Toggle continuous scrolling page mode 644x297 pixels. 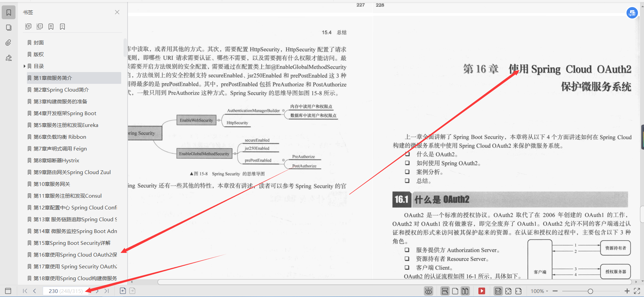[x=445, y=291]
